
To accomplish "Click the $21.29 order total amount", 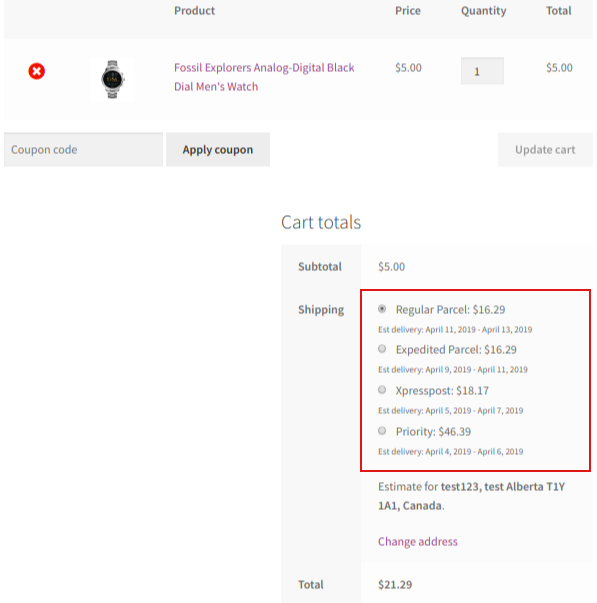I will tap(395, 585).
